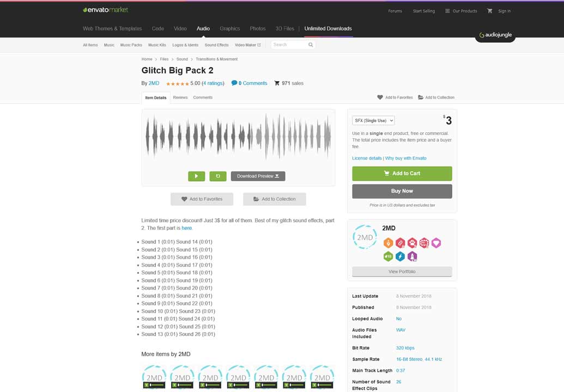Screen dimensions: 564x392
Task: Open Video Maker external link in submenu
Action: coord(247,45)
